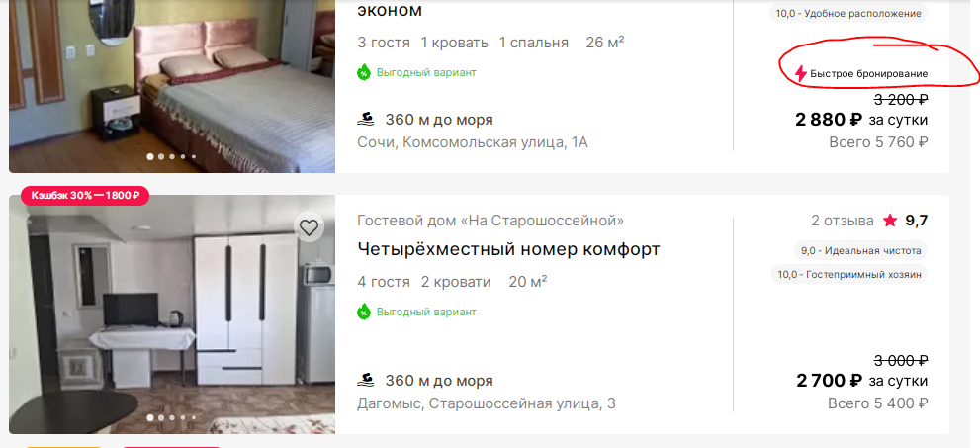Click the red star rating icon

click(x=890, y=220)
